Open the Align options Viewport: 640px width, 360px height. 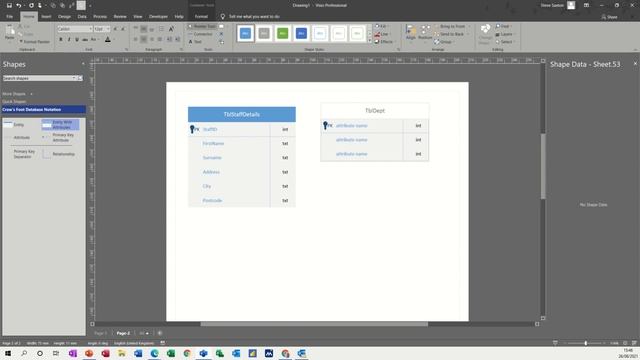point(410,32)
